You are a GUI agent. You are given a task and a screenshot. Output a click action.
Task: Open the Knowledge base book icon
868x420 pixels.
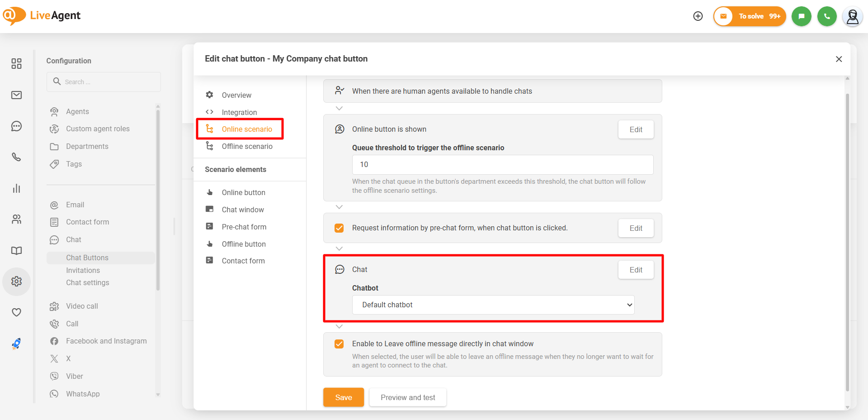17,251
